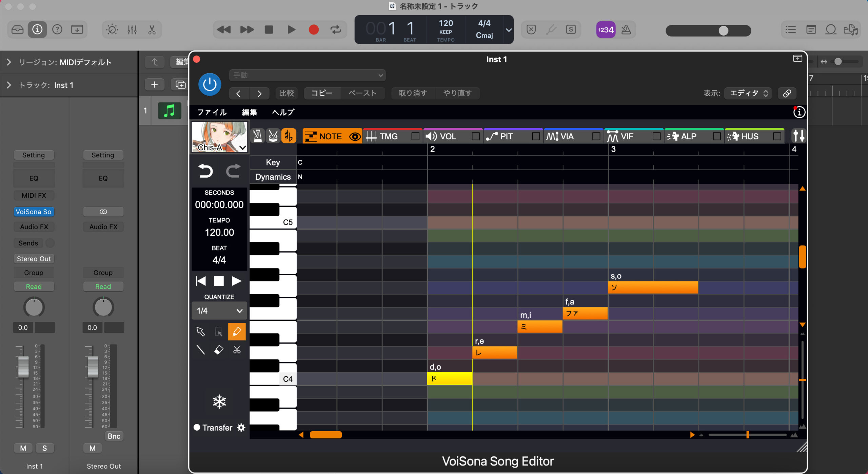Image resolution: width=868 pixels, height=474 pixels.
Task: Click VoiSona horizontal orange scrollbar thumb
Action: coord(325,435)
